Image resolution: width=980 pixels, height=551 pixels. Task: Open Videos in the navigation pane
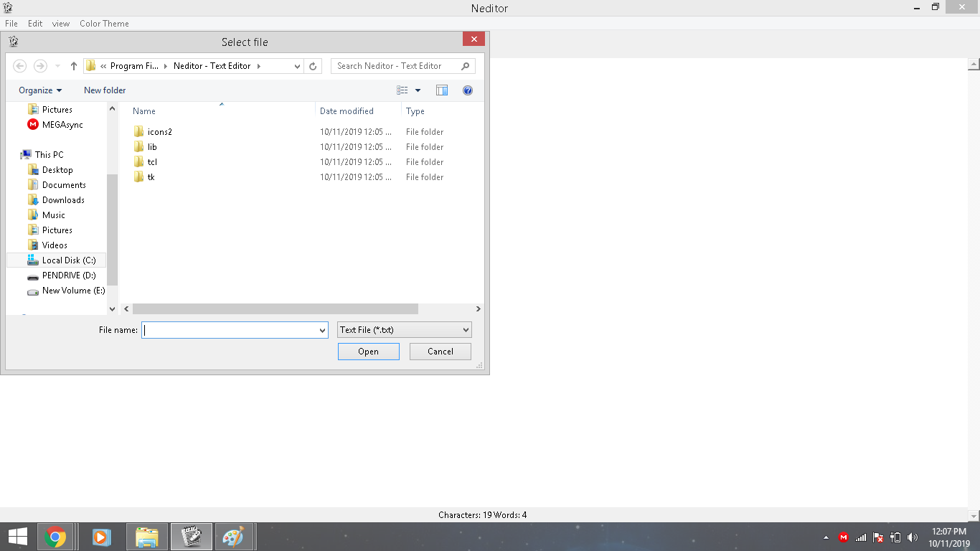[x=47, y=245]
